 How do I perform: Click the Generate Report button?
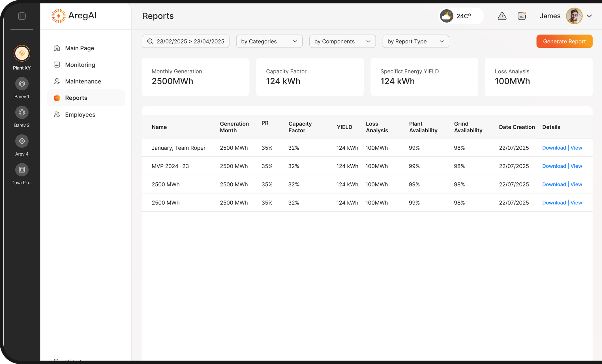(x=564, y=41)
